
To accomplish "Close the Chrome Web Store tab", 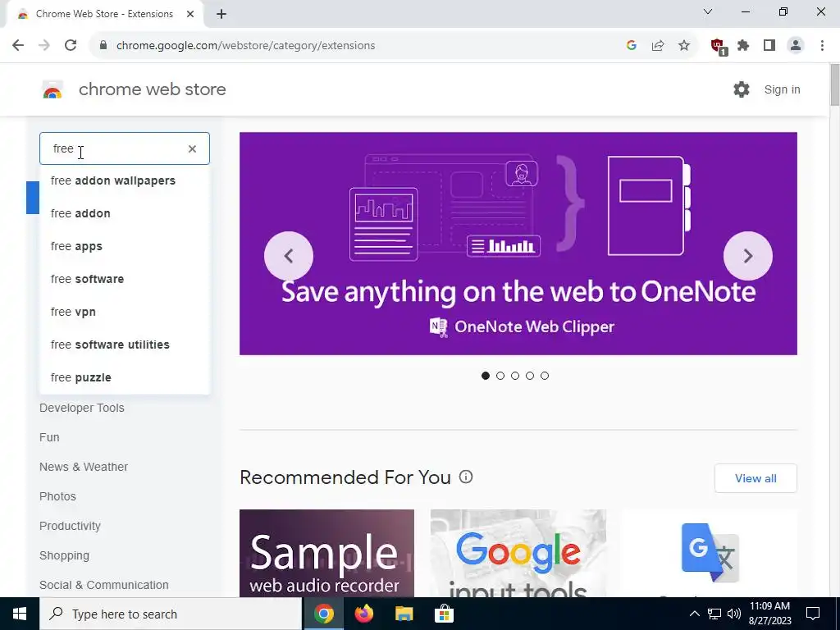I will click(190, 14).
